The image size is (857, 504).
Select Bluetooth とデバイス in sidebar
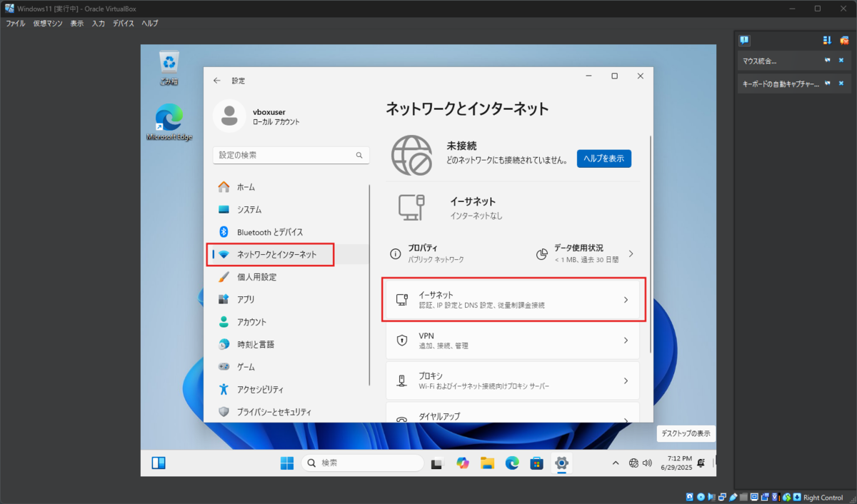click(x=290, y=232)
